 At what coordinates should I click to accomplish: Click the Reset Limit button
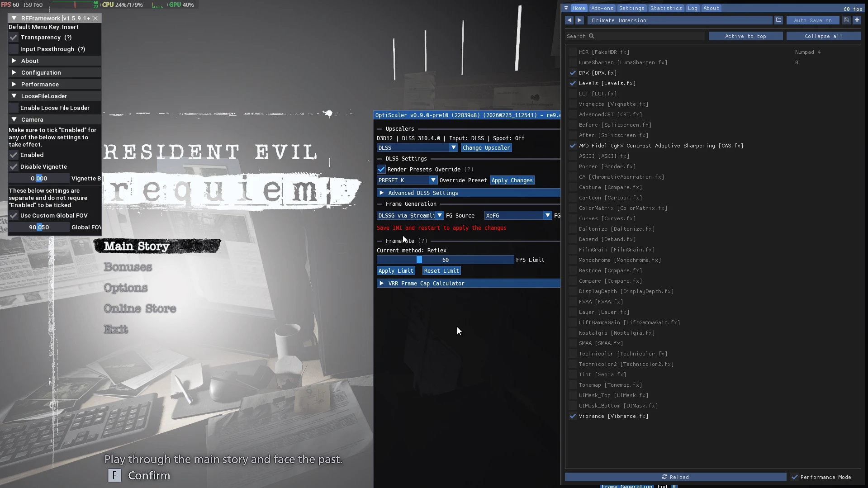[441, 271]
